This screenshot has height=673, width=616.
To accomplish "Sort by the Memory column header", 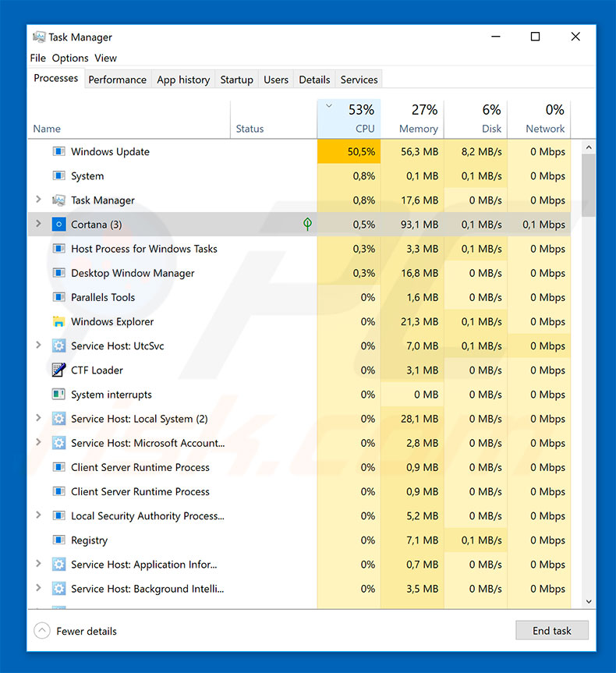I will click(412, 119).
